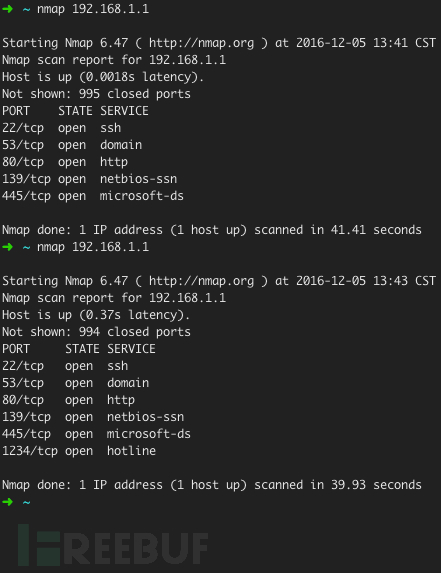Click the first 22/tcp ssh entry
The image size is (441, 573).
pos(61,128)
